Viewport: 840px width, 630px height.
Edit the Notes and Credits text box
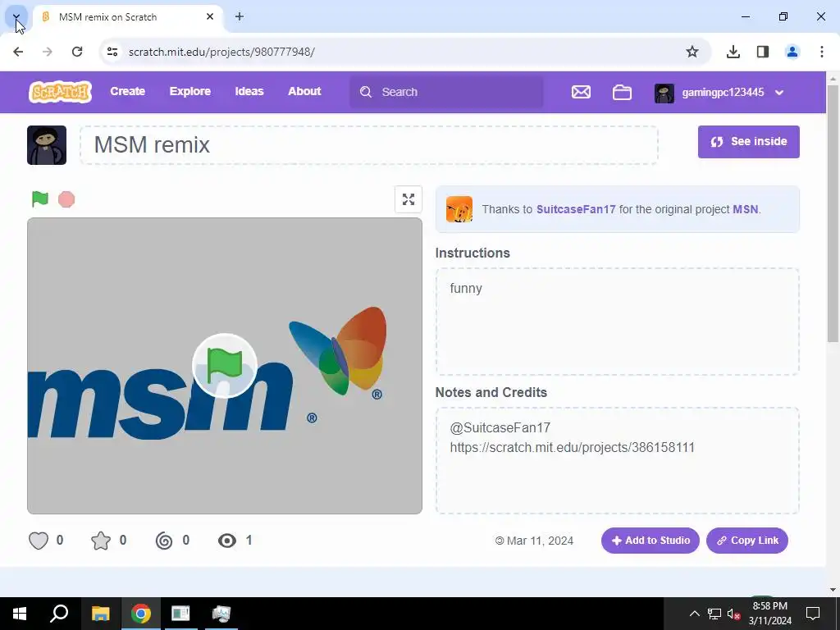617,461
